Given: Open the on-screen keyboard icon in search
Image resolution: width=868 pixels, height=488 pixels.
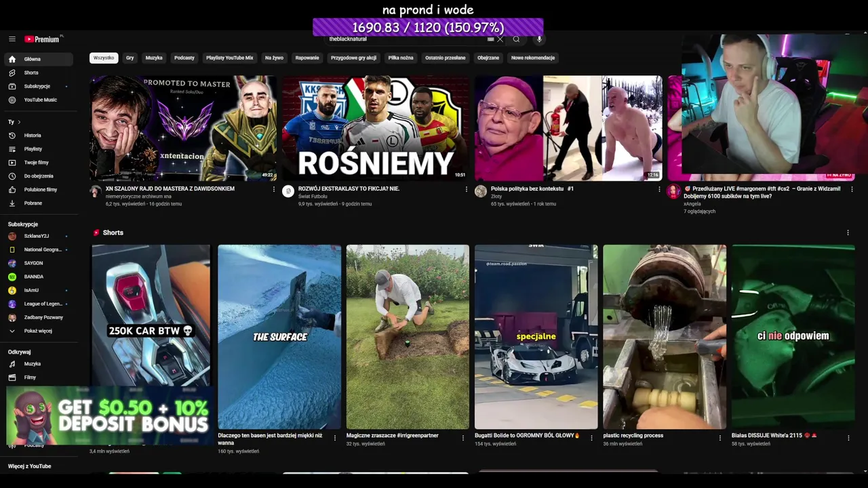Looking at the screenshot, I should [x=491, y=39].
